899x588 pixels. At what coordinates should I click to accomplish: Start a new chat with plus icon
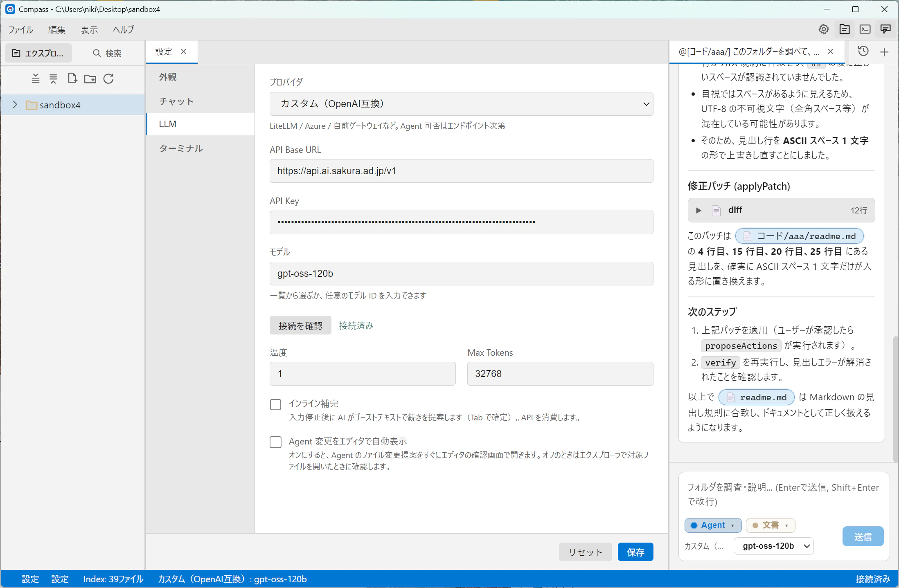click(885, 52)
